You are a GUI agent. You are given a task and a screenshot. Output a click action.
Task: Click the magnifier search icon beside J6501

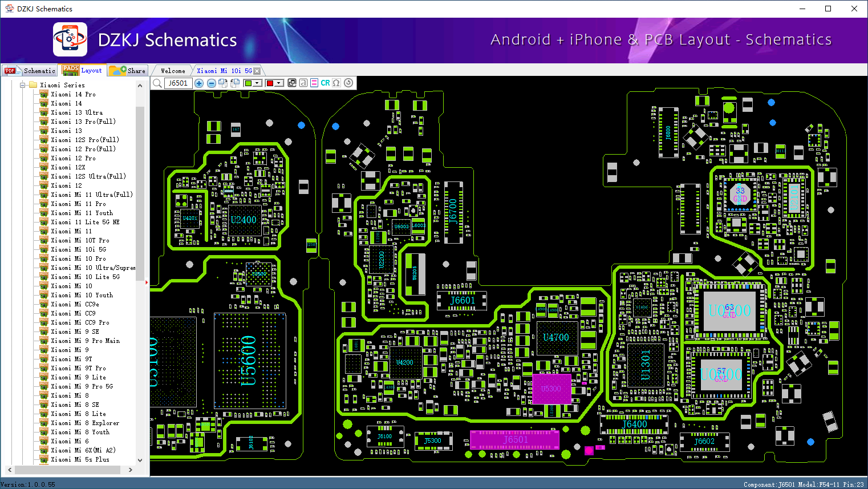[157, 83]
